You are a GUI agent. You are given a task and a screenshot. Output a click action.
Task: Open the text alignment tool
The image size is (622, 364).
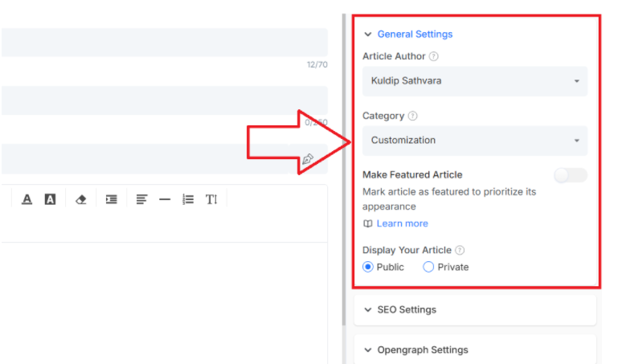pos(141,199)
